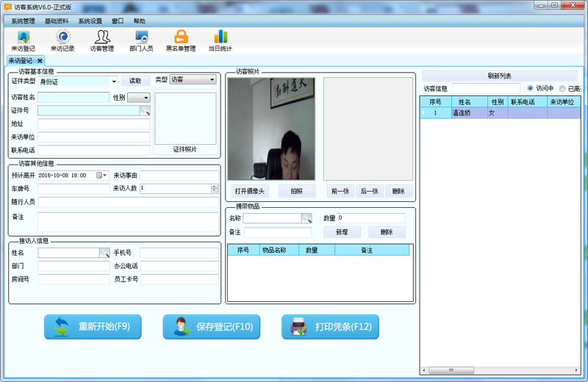The image size is (588, 382).
Task: Open the 访客管理 toolbar icon
Action: (x=102, y=40)
